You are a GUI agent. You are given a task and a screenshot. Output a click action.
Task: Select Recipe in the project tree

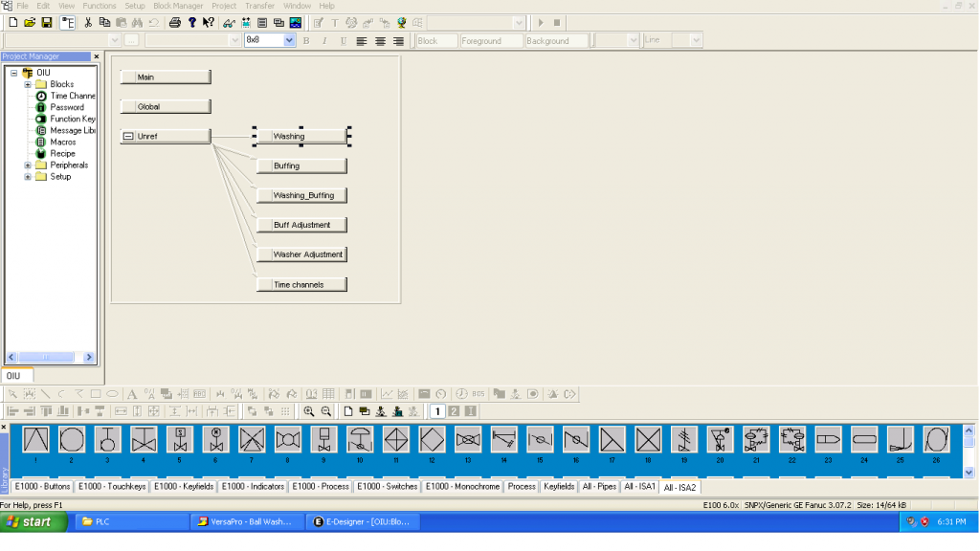pos(62,154)
